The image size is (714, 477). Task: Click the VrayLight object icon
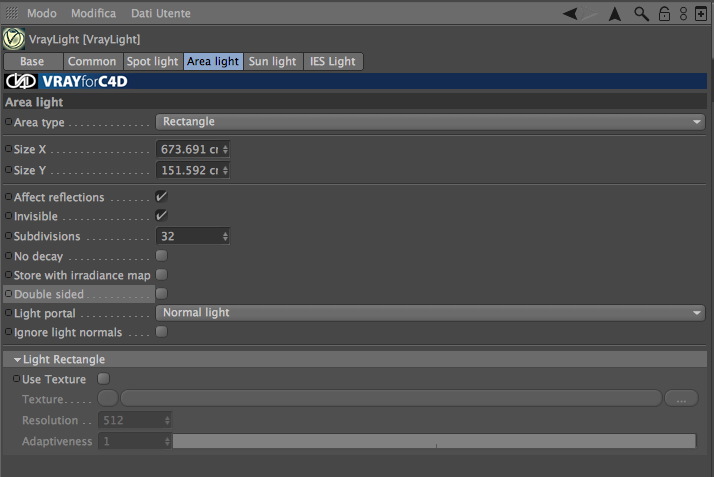pos(14,39)
